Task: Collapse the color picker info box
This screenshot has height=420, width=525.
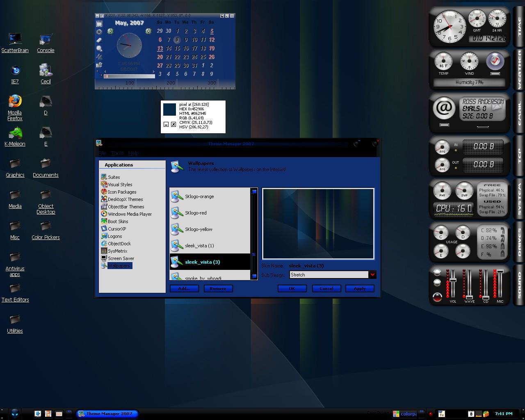Action: tap(166, 124)
